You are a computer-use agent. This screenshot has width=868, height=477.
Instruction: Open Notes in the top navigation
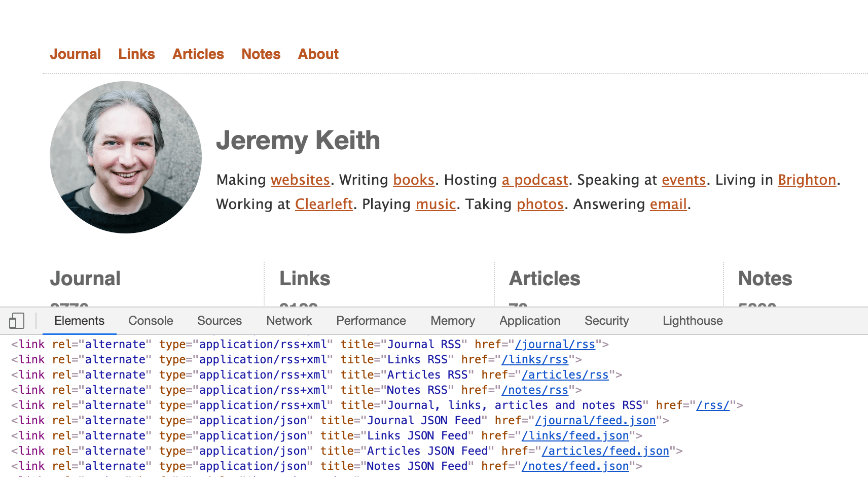(261, 54)
